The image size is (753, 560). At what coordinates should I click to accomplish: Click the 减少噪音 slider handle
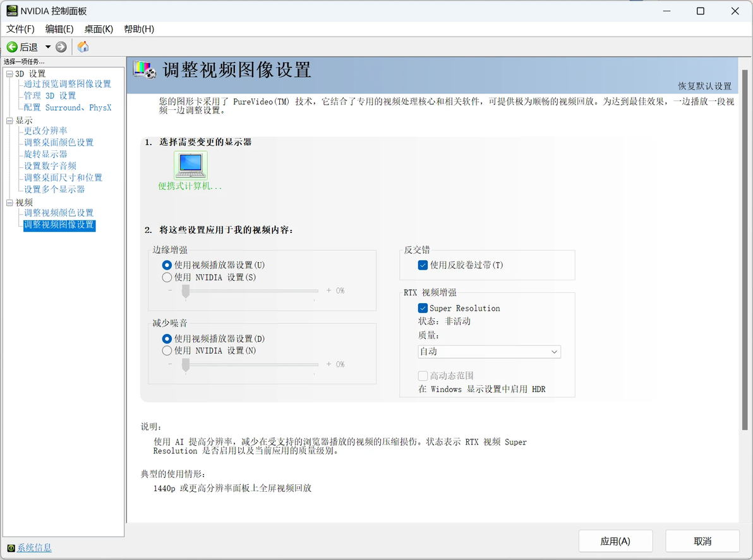(185, 365)
